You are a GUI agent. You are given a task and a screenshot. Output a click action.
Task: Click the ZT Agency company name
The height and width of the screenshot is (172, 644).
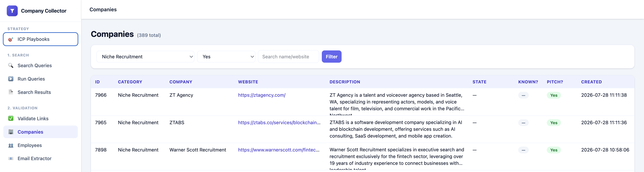click(181, 95)
